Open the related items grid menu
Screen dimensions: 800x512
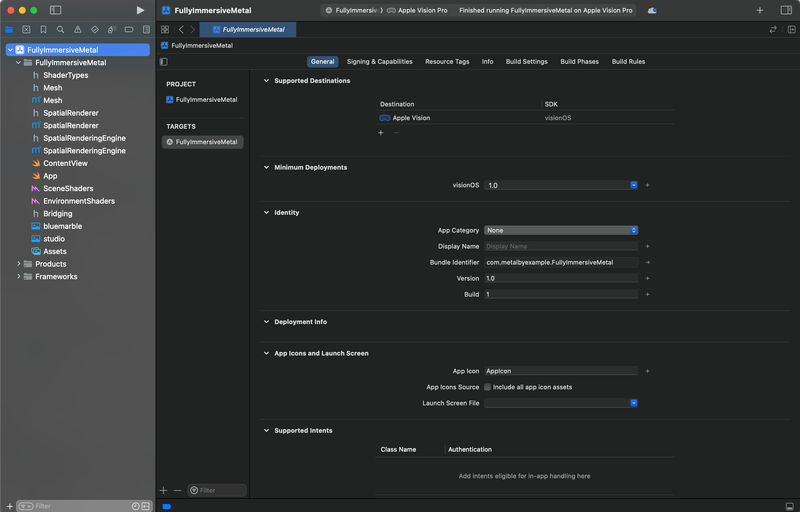(x=165, y=30)
